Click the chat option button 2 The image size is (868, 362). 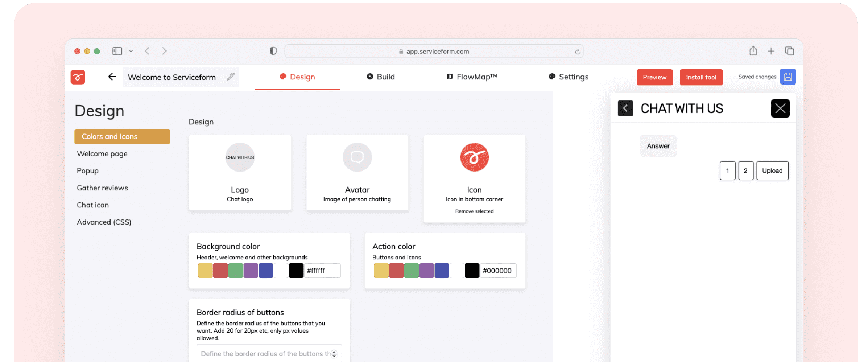tap(746, 170)
